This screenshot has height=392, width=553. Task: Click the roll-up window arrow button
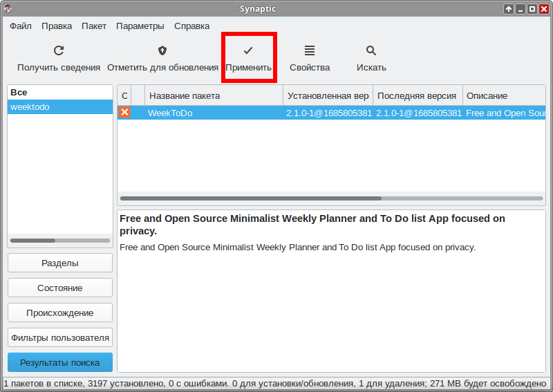(509, 9)
